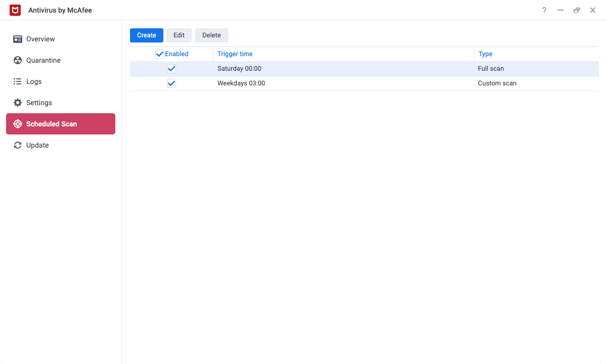Click the Settings gear icon
Viewport: 607px width, 364px height.
click(18, 103)
